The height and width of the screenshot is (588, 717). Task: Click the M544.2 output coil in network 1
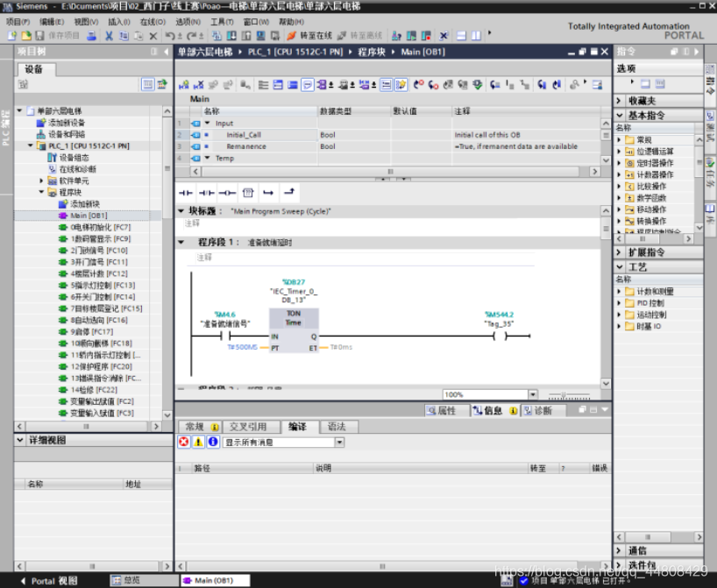(500, 337)
